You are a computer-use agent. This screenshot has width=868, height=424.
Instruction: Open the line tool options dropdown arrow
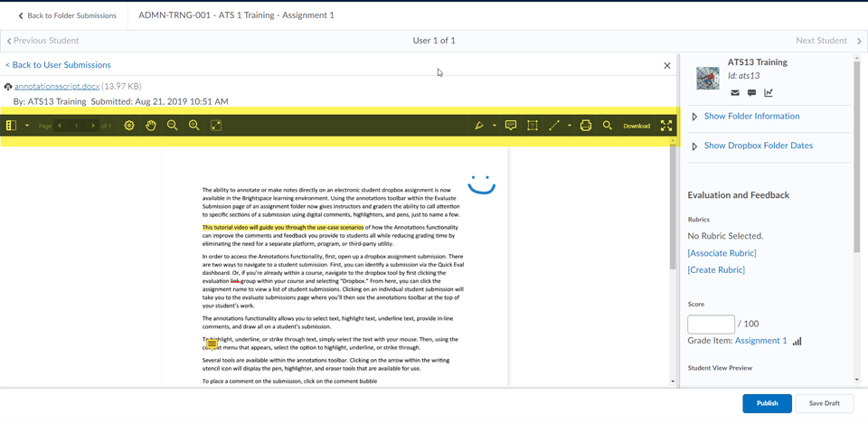(x=569, y=126)
